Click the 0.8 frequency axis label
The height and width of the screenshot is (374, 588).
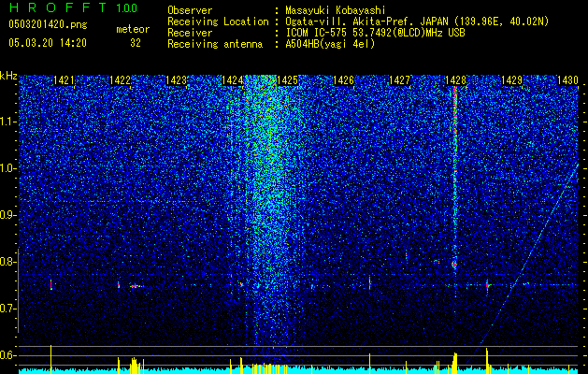(x=7, y=262)
